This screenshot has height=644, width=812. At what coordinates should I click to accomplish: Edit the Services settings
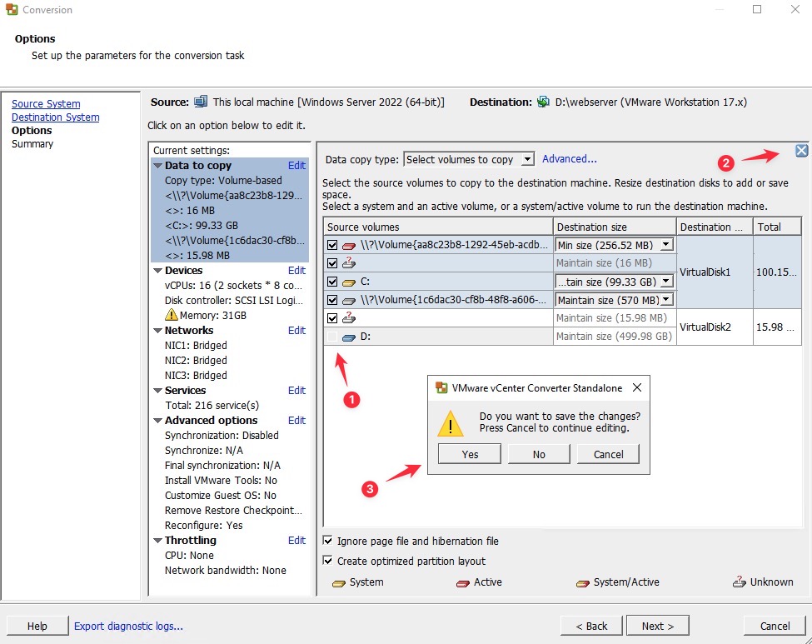pos(296,391)
